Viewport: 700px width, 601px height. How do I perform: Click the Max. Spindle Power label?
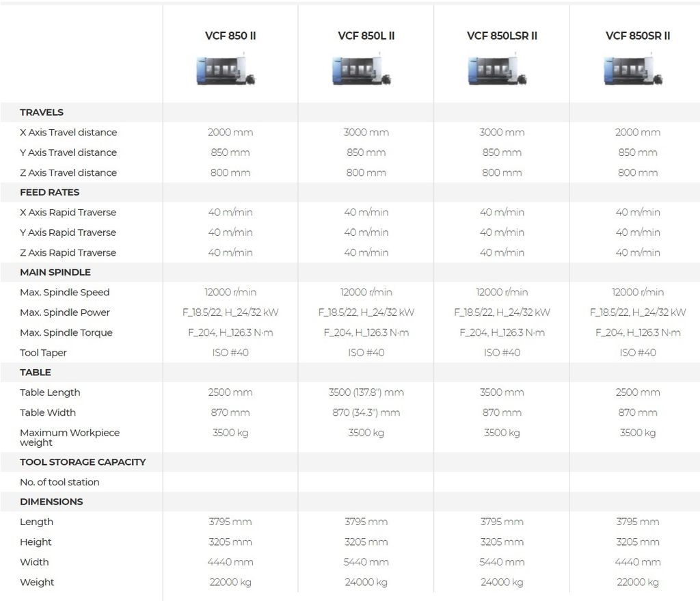tap(65, 312)
